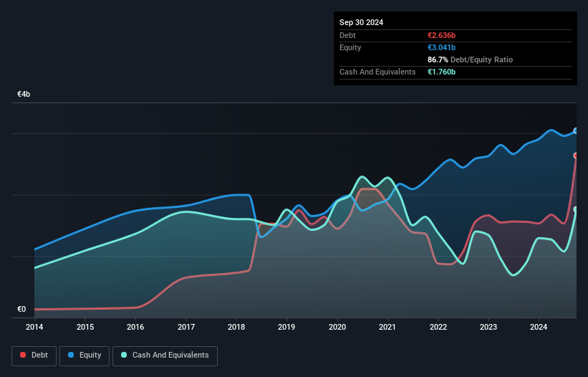This screenshot has width=588, height=377.
Task: Select the 2024 x-axis year label
Action: pos(539,328)
